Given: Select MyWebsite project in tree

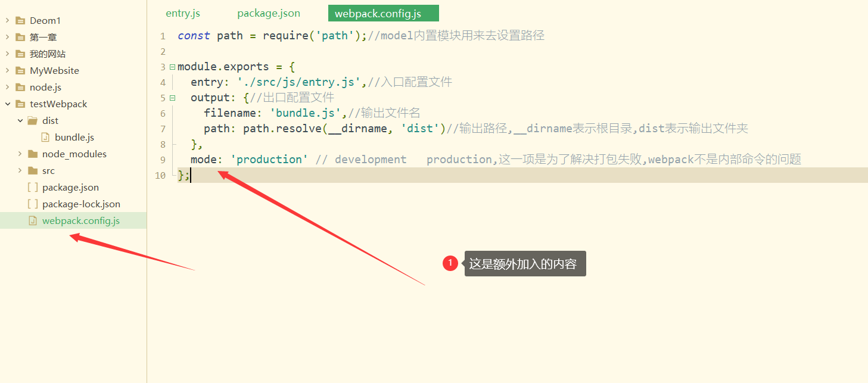Looking at the screenshot, I should point(54,70).
